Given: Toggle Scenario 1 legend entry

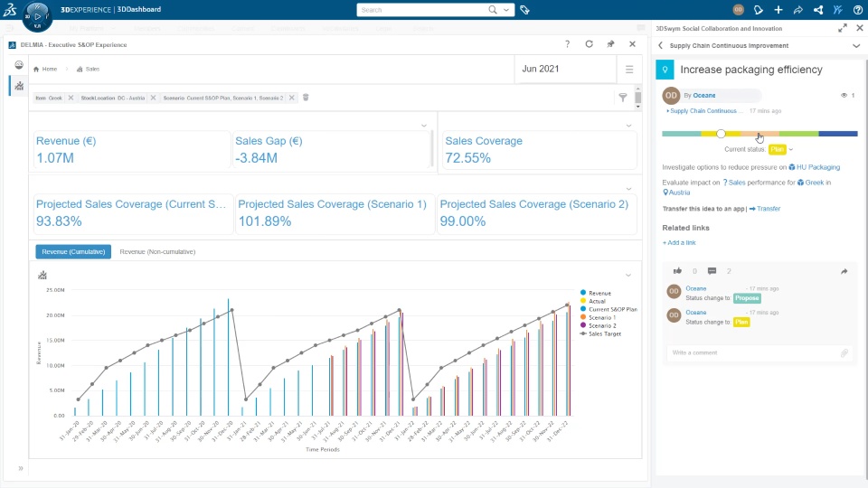Looking at the screenshot, I should pos(598,317).
